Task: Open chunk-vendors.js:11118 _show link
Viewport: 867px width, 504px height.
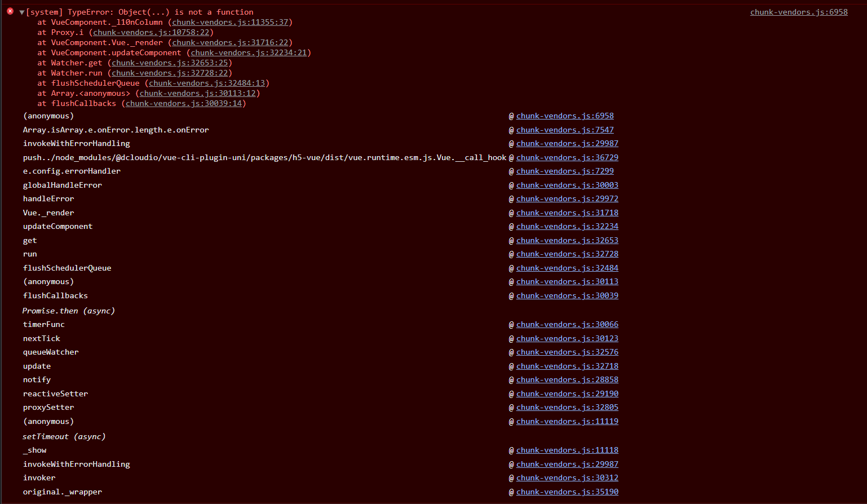Action: pyautogui.click(x=567, y=450)
